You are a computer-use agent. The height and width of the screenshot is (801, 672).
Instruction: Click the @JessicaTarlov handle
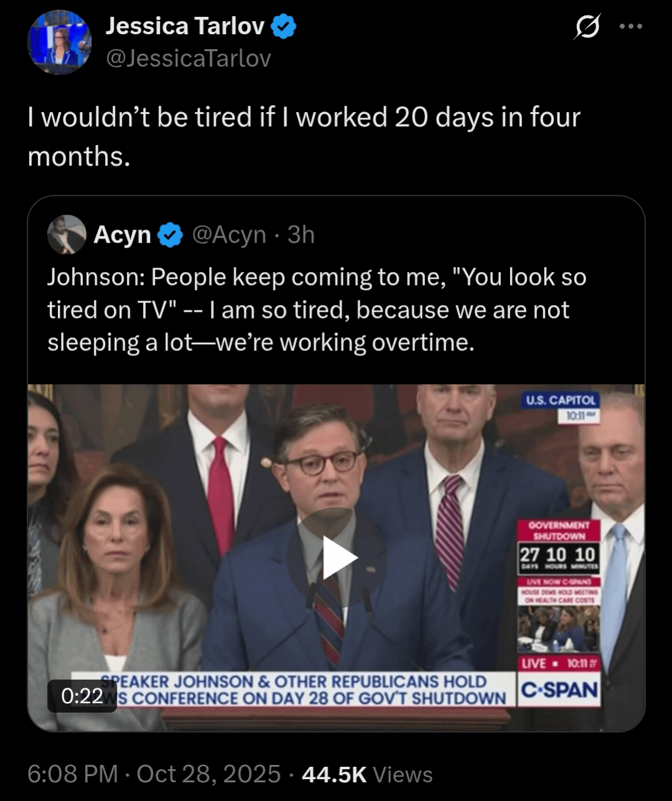click(189, 59)
